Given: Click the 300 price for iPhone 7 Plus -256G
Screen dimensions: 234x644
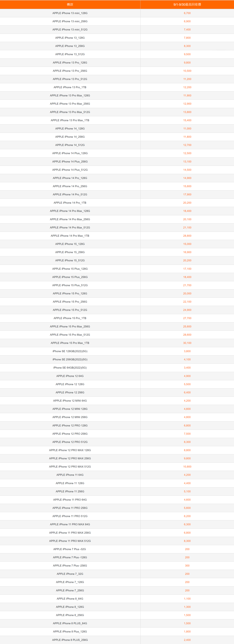Looking at the screenshot, I should point(187,565).
